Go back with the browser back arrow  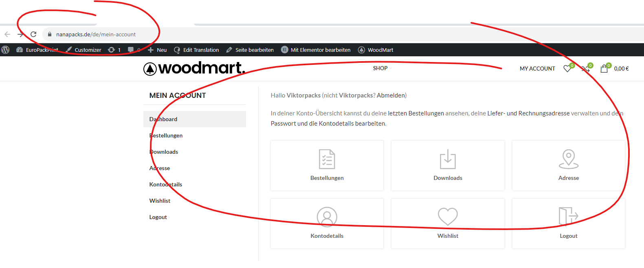7,34
